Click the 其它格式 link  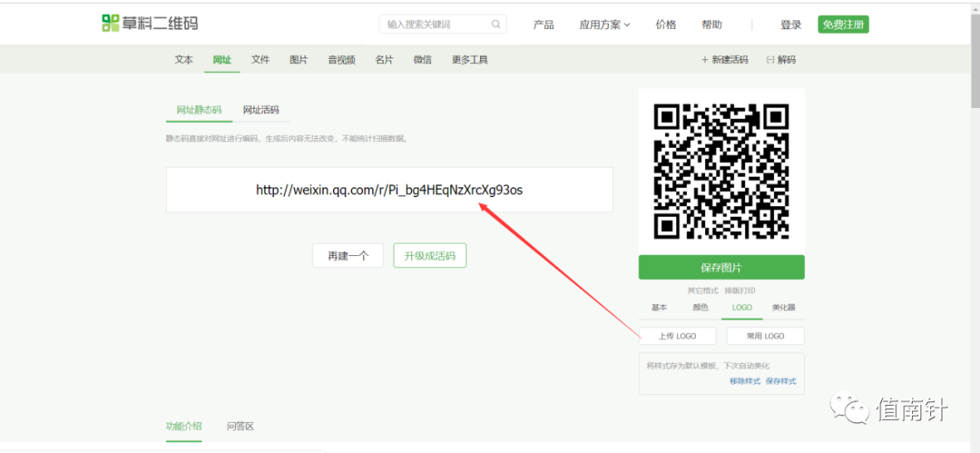(x=702, y=291)
